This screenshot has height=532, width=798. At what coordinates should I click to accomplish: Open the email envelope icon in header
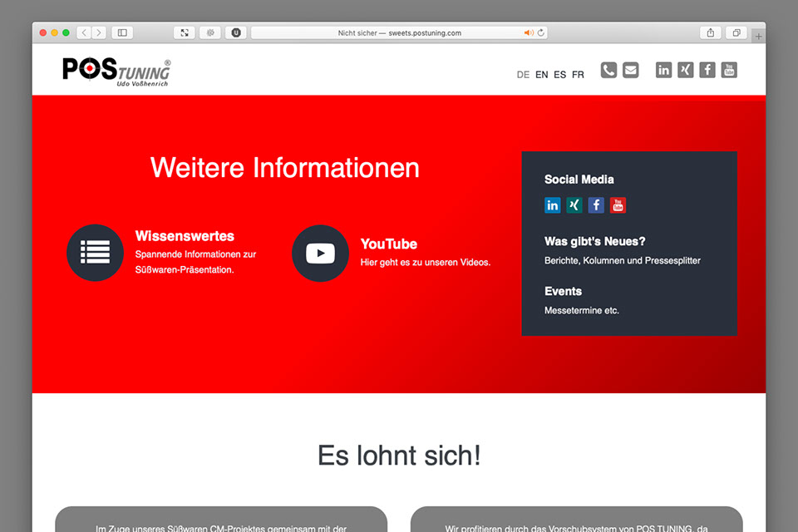(x=631, y=71)
